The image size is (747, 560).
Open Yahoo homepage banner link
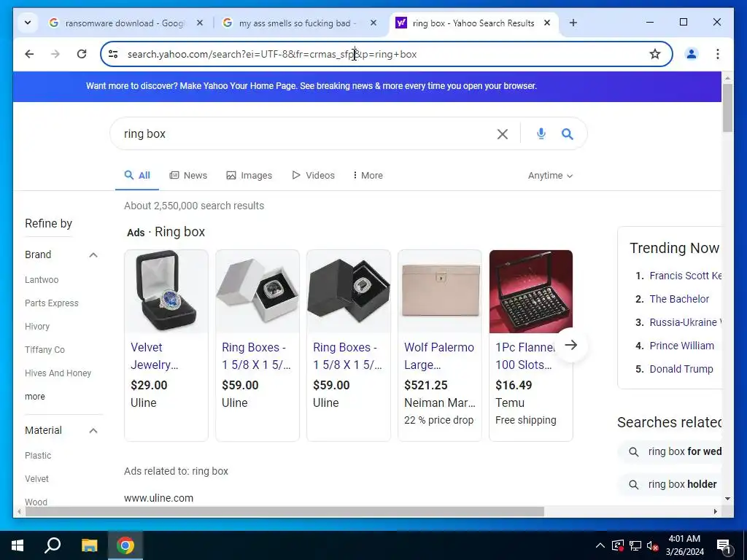pyautogui.click(x=311, y=86)
